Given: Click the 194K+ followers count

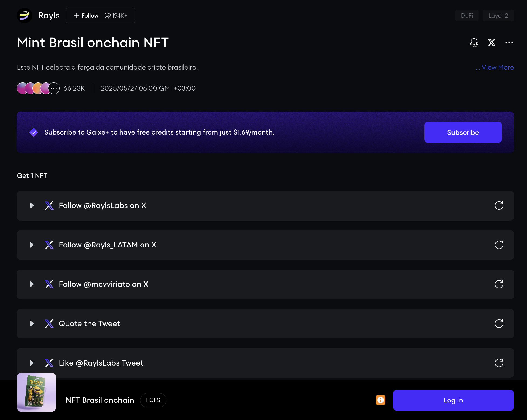Looking at the screenshot, I should tap(116, 16).
